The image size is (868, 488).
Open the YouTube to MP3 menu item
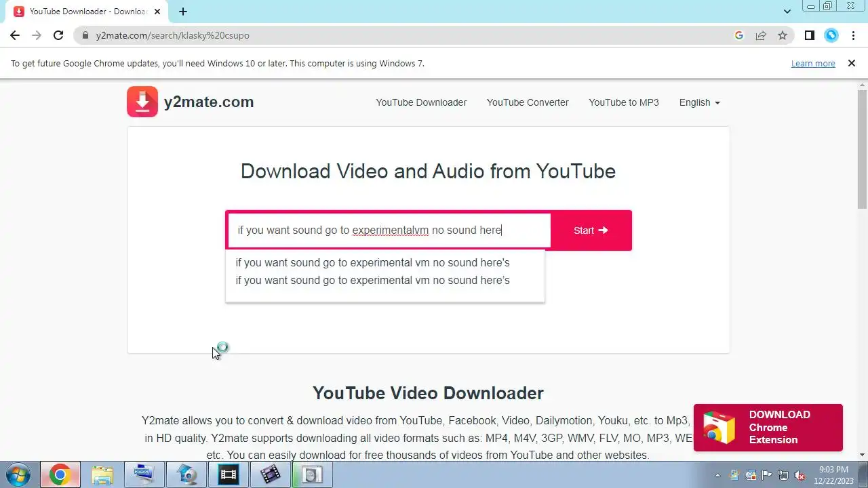click(x=624, y=102)
